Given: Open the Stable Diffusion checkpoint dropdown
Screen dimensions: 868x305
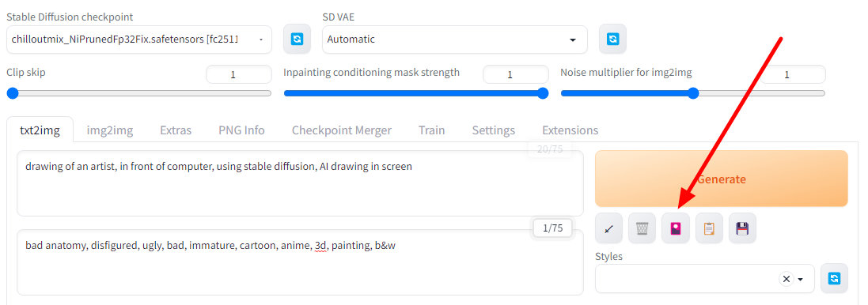Looking at the screenshot, I should pos(139,40).
